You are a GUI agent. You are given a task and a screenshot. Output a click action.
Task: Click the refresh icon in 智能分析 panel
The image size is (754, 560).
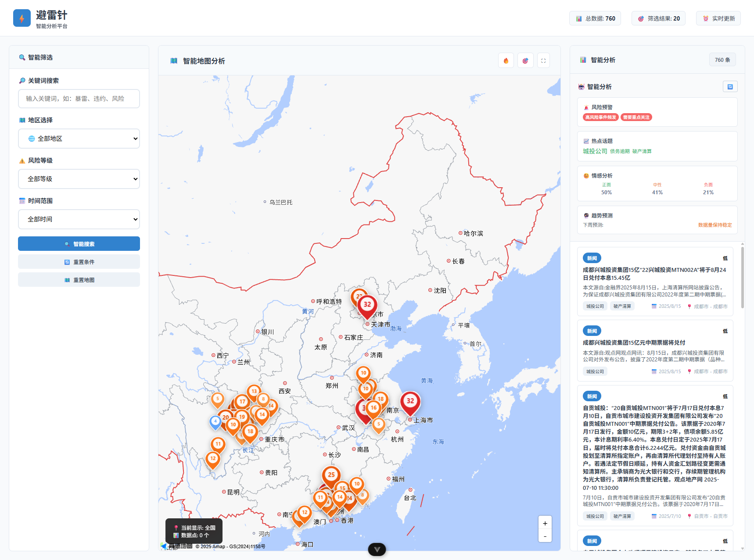[x=730, y=86]
